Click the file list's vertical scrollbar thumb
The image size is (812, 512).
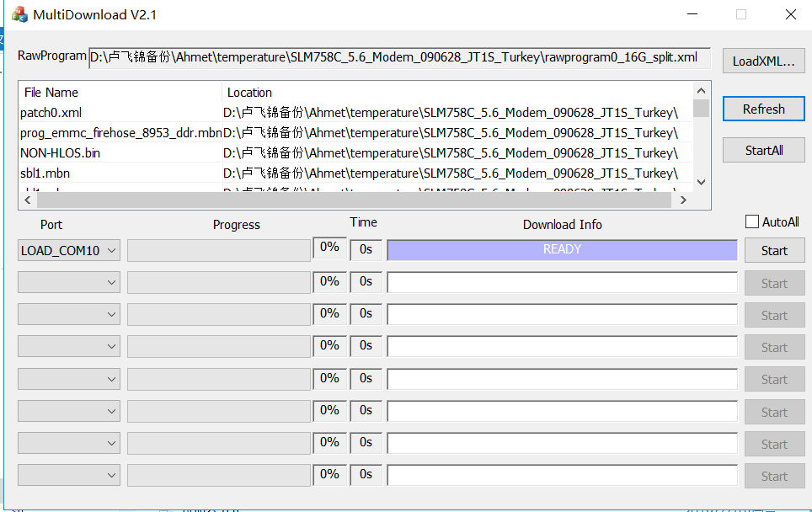[x=701, y=108]
